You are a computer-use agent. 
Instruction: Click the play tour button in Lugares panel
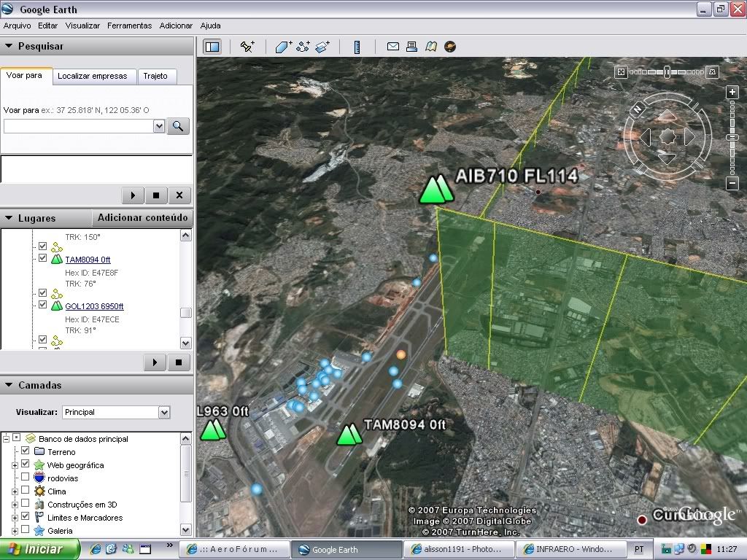pos(155,362)
